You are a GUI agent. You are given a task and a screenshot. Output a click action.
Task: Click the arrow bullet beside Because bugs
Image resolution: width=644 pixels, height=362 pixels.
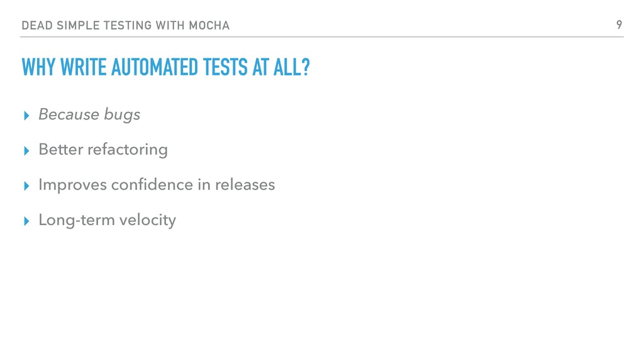pos(26,116)
